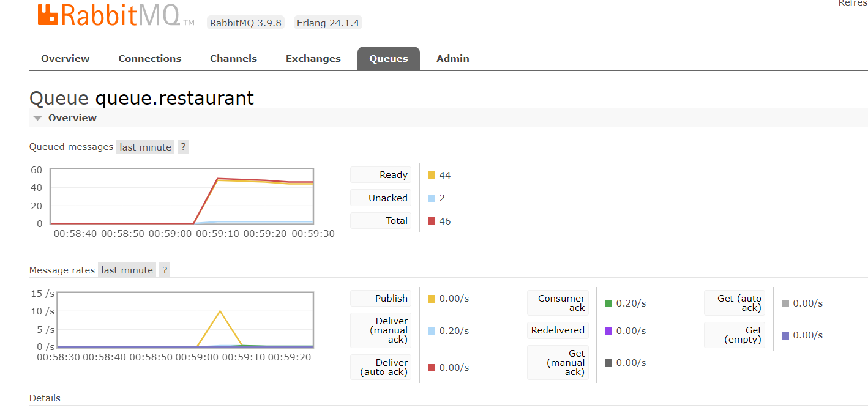Select the Queues tab
868x413 pixels.
pos(389,59)
